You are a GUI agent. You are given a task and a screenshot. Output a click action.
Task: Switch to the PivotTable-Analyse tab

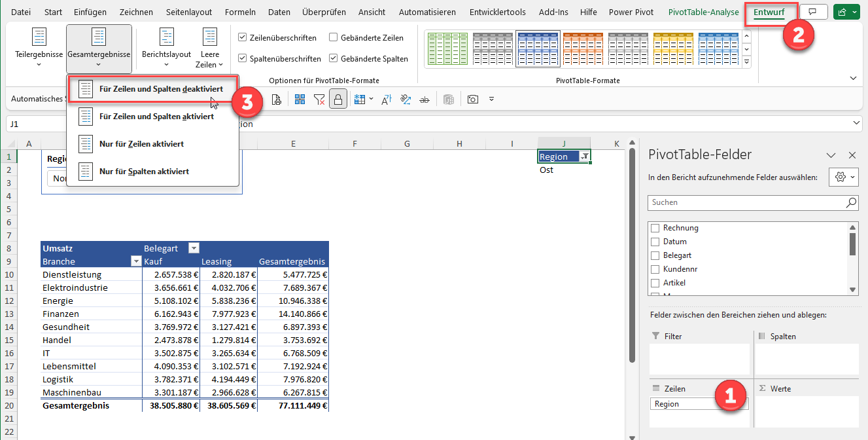[x=703, y=12]
